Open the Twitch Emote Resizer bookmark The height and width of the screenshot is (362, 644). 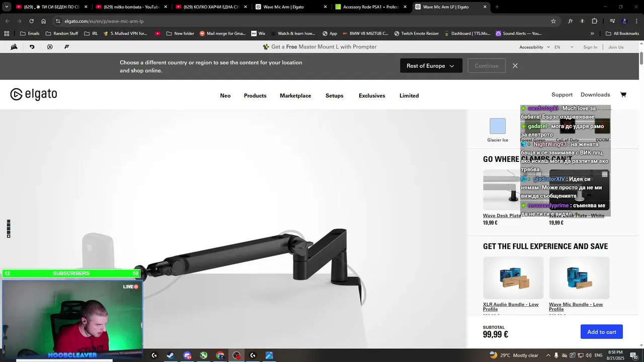click(417, 34)
